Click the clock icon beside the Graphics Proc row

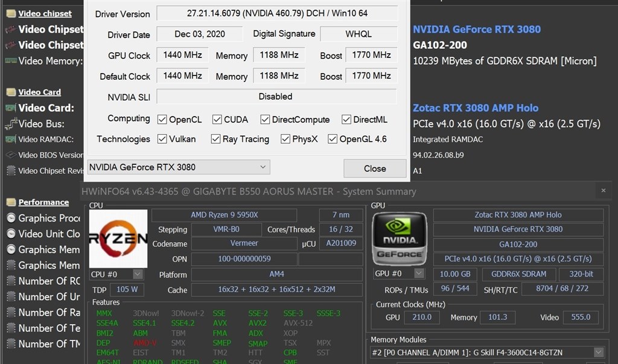pyautogui.click(x=11, y=218)
